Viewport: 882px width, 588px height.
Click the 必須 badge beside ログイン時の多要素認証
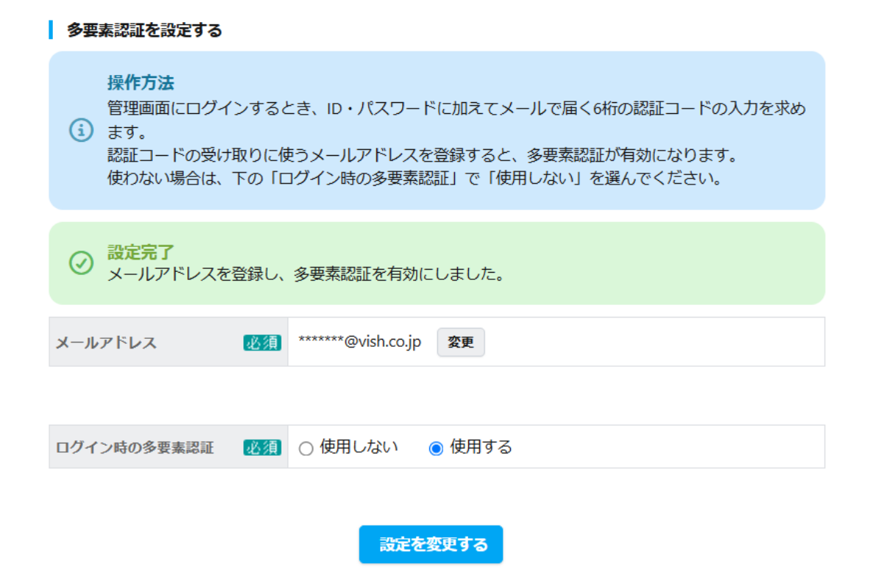pyautogui.click(x=262, y=447)
